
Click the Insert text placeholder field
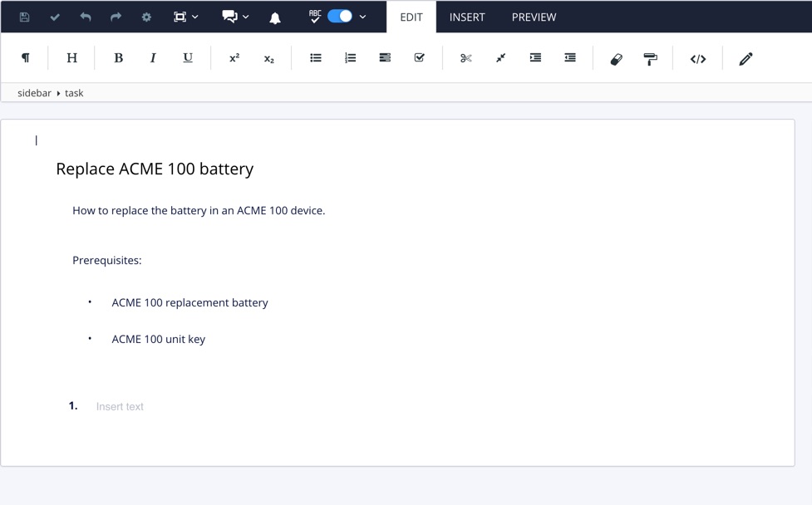(120, 406)
